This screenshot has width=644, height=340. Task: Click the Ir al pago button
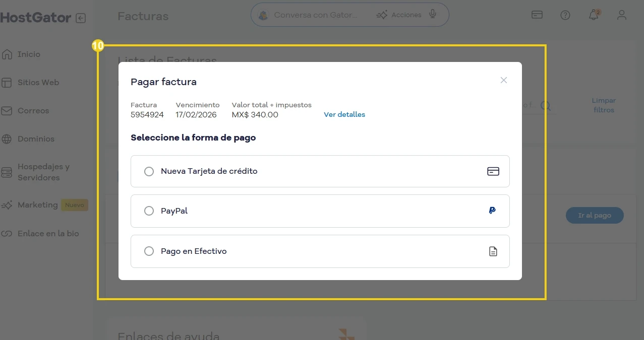(594, 215)
